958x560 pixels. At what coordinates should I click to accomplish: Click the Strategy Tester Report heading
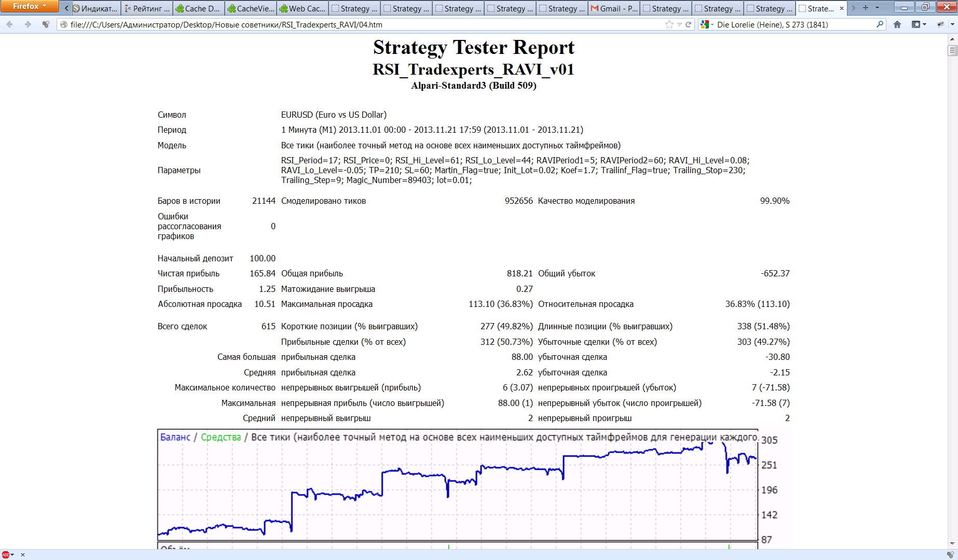[474, 47]
